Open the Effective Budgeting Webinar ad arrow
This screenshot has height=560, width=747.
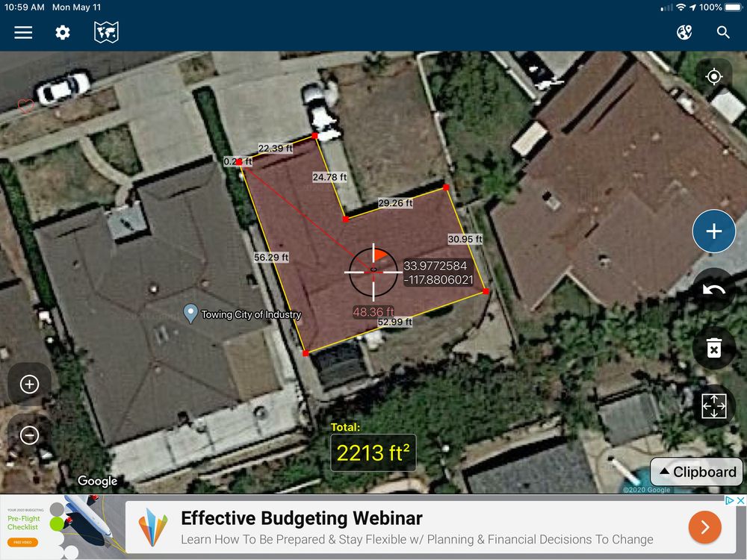(704, 527)
